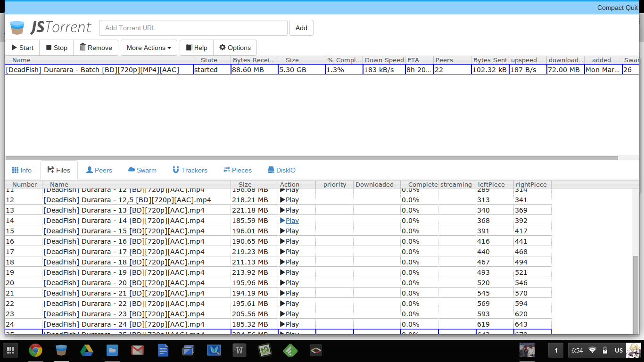
Task: Select the Durarara Batch torrent row
Action: (322, 70)
